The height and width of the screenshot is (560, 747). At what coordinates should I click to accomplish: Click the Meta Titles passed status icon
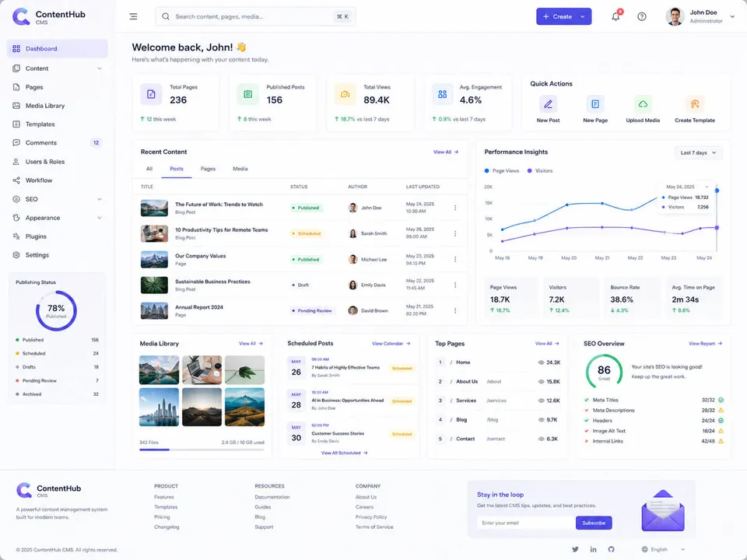(721, 400)
